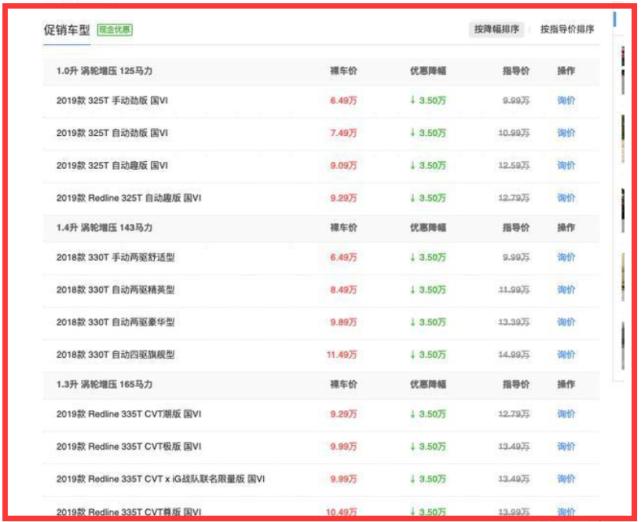Click guide price 13.39万 of 330T 自动两驱豪华型

click(x=514, y=322)
